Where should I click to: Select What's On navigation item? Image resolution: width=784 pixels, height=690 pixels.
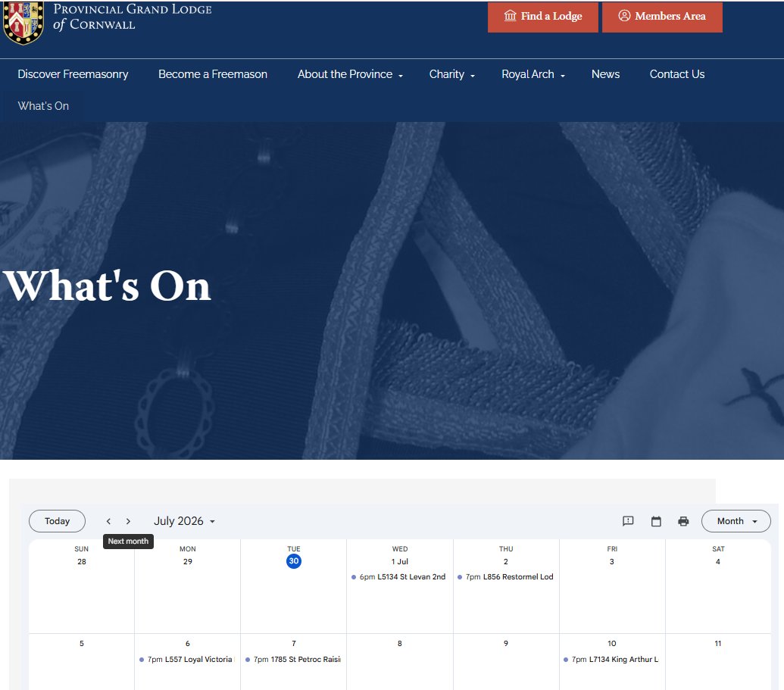click(x=43, y=106)
